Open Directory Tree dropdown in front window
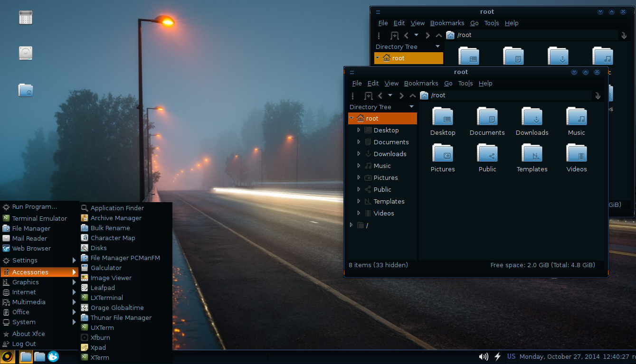This screenshot has width=636, height=364. coord(411,107)
